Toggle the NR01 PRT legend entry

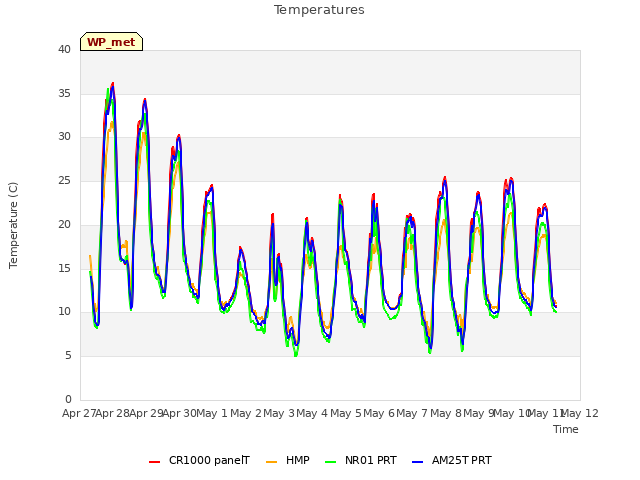[x=361, y=460]
